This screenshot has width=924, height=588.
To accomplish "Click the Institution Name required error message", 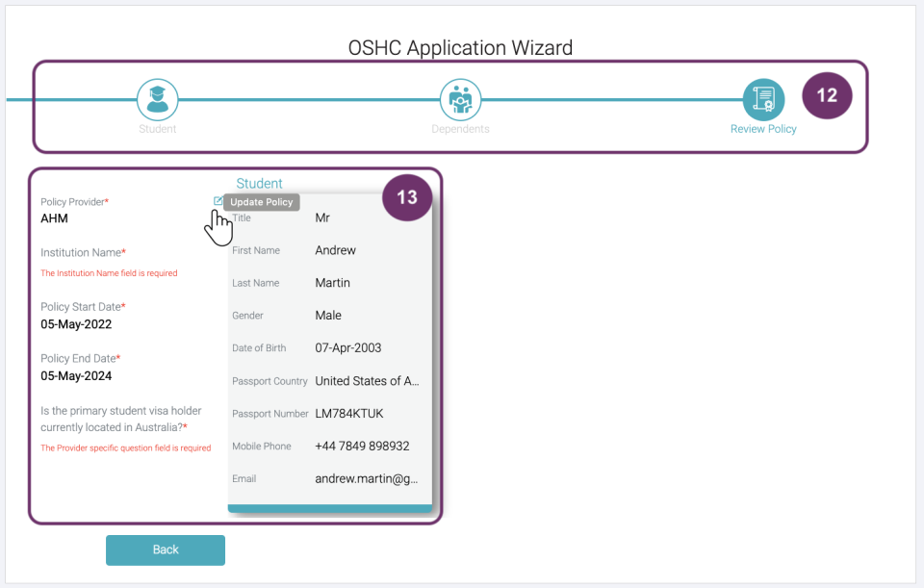I will coord(109,273).
